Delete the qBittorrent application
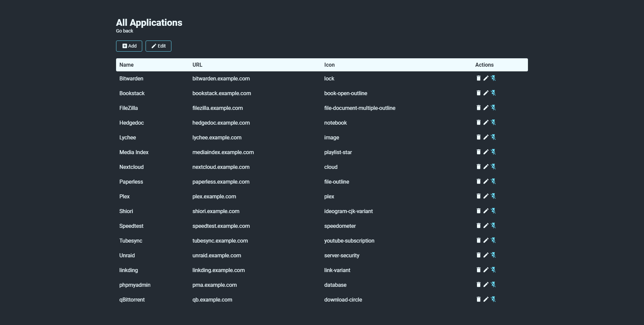The height and width of the screenshot is (325, 644). click(x=478, y=300)
